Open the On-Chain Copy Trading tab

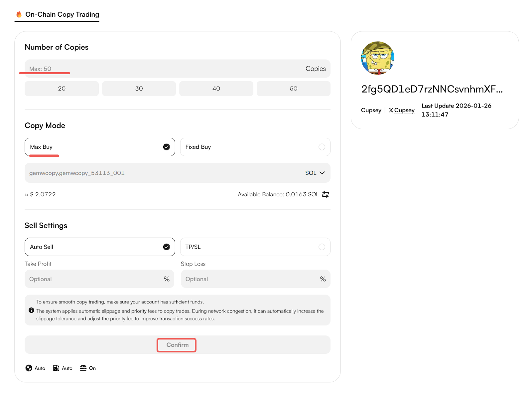point(62,14)
